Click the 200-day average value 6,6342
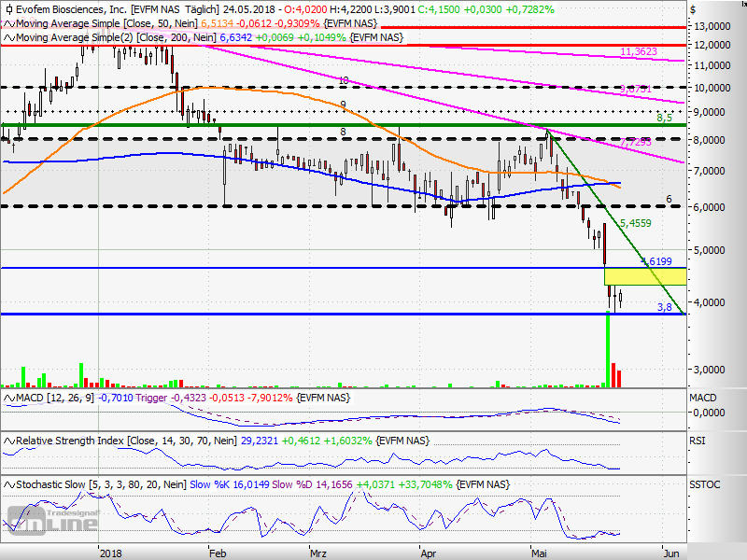The width and height of the screenshot is (747, 560). (x=236, y=37)
